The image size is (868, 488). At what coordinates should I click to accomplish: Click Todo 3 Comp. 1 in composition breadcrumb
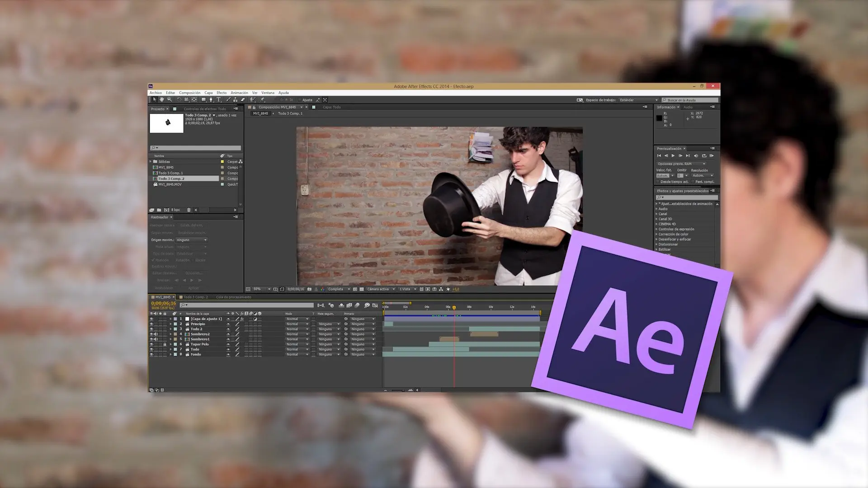click(x=290, y=113)
